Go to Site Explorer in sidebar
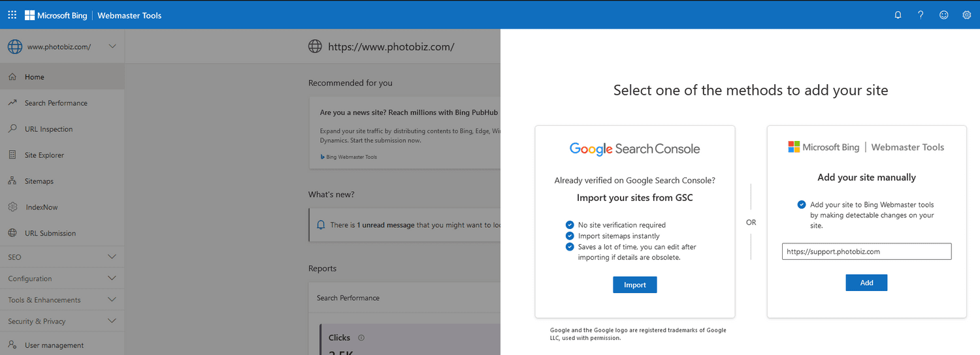Image resolution: width=980 pixels, height=355 pixels. point(44,155)
